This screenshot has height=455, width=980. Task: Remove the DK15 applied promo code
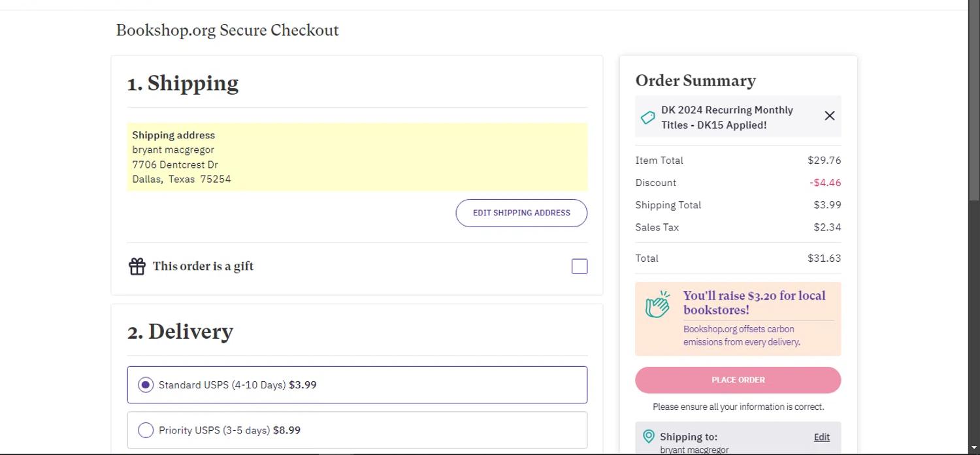pos(830,116)
